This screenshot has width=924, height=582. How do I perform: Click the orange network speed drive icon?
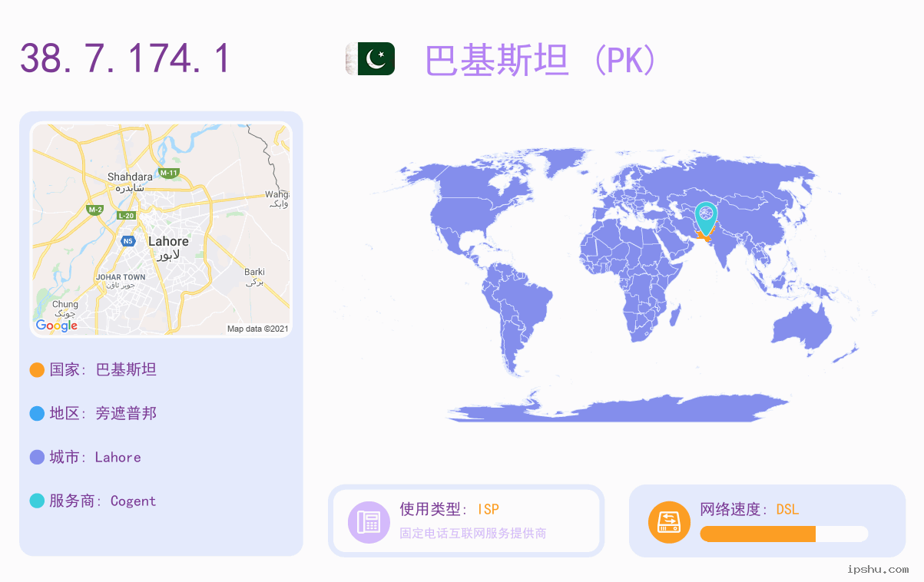point(670,522)
